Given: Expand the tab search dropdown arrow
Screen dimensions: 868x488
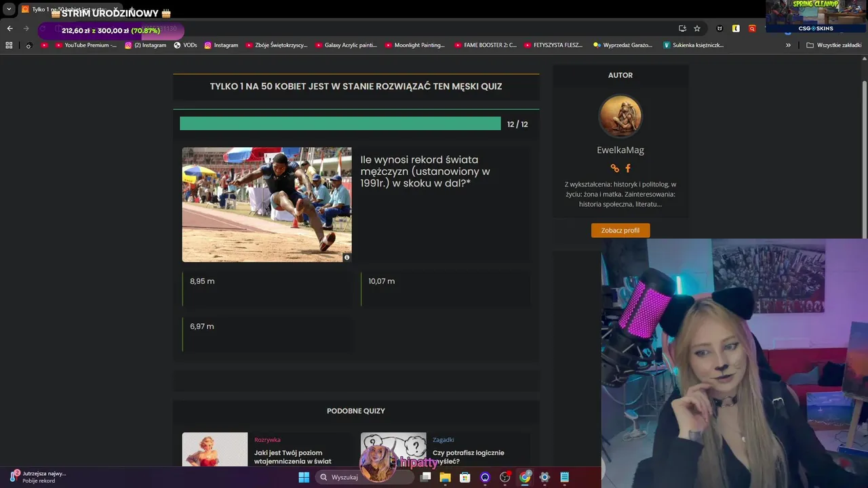Looking at the screenshot, I should point(9,9).
